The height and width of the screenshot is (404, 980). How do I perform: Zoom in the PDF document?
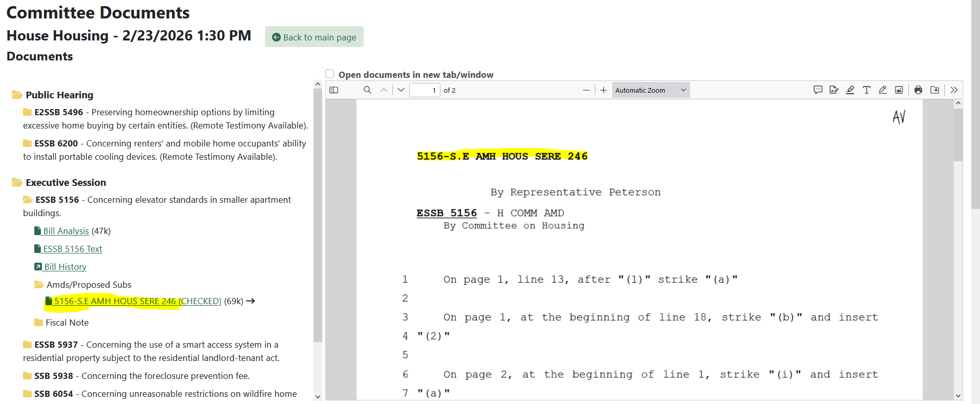(604, 90)
